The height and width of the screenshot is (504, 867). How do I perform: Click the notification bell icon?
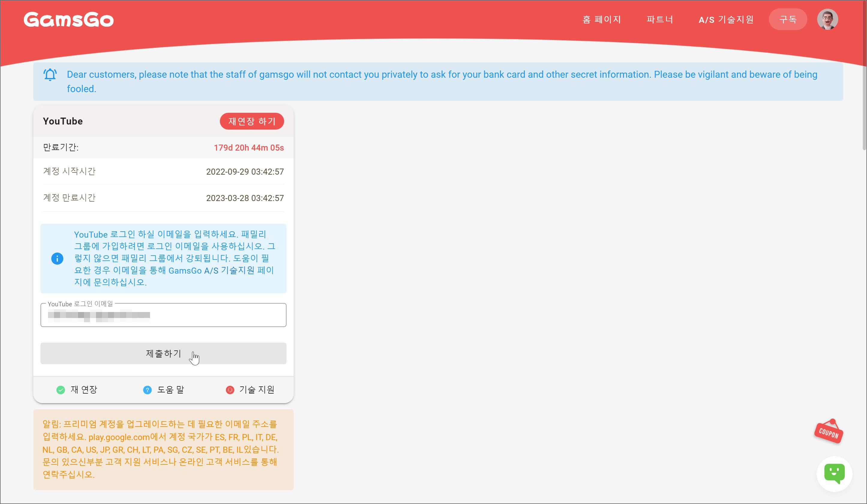click(x=50, y=74)
